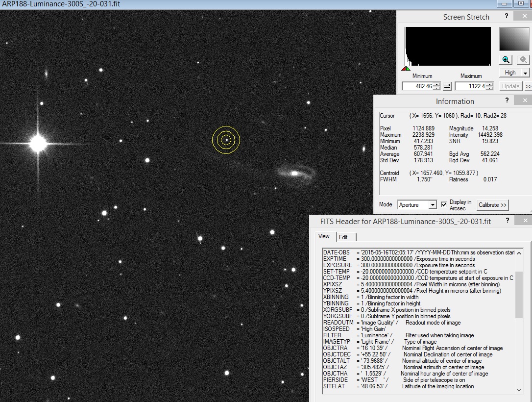Zoom in on the Screen Stretch histogram

(x=506, y=60)
